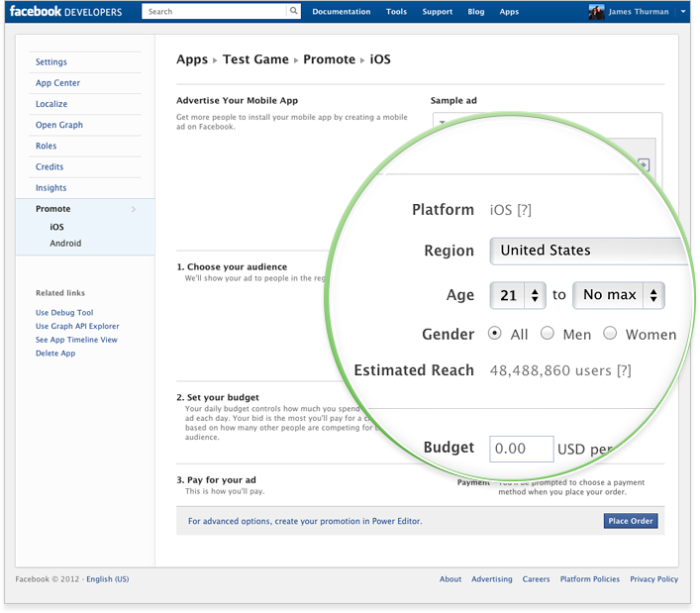Click Promote in the breadcrumb
Screen dimensions: 700x613
[329, 59]
